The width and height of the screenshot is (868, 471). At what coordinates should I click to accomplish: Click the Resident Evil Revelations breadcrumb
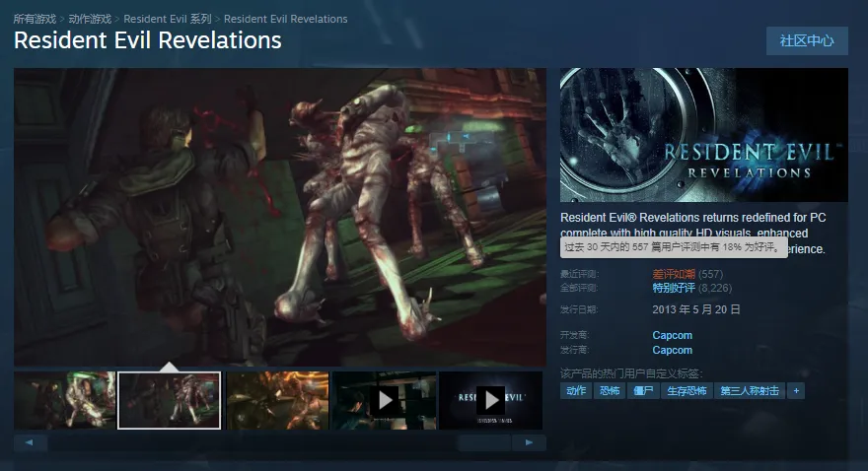[286, 19]
